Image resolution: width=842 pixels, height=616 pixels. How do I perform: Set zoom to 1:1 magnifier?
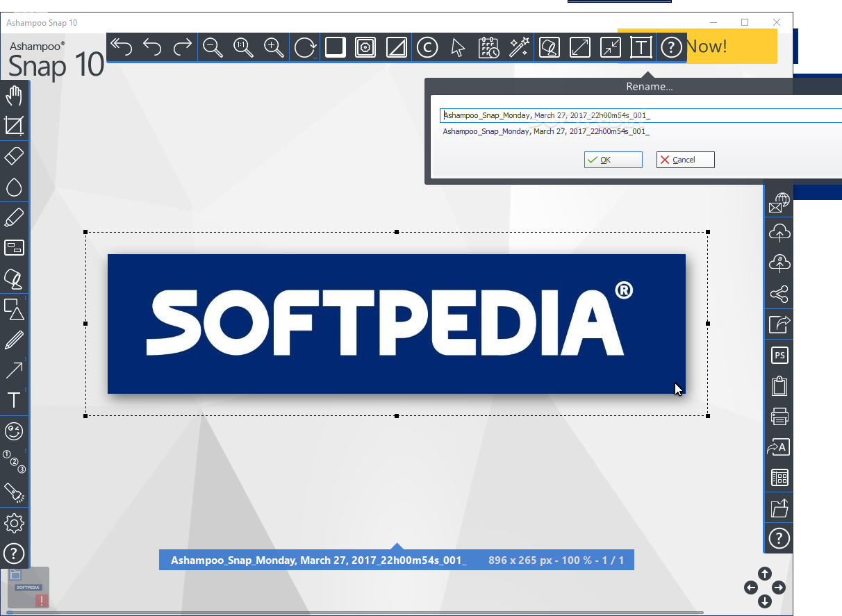(244, 47)
